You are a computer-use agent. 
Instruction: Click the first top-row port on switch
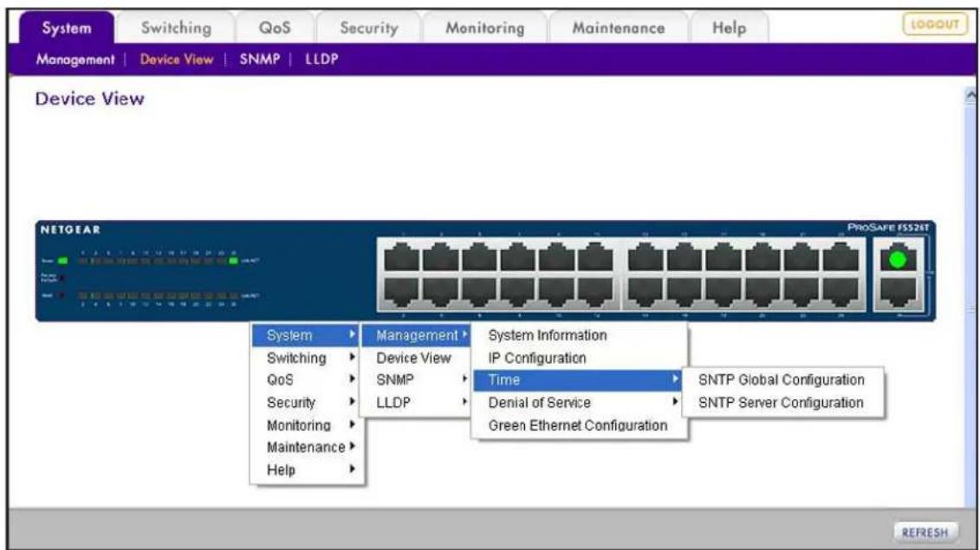coord(401,257)
